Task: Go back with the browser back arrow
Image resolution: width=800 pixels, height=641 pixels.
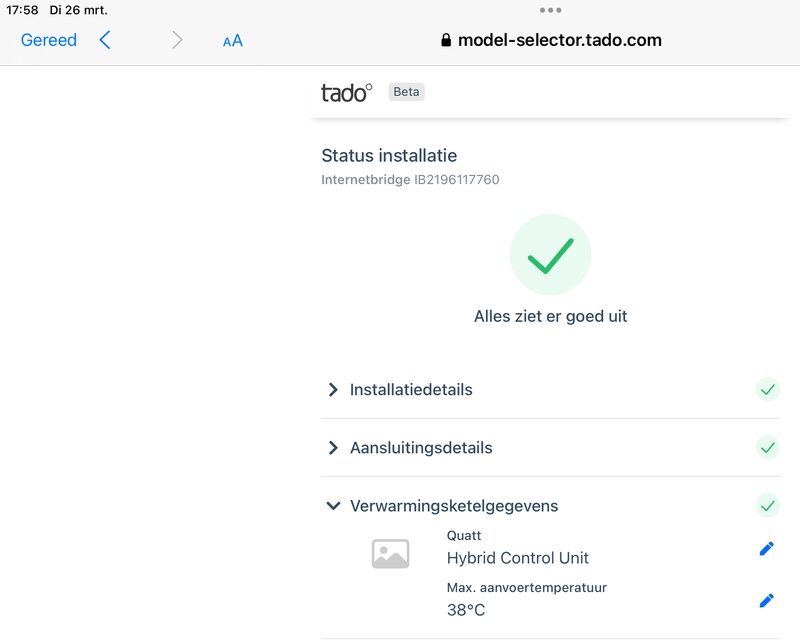Action: 105,40
